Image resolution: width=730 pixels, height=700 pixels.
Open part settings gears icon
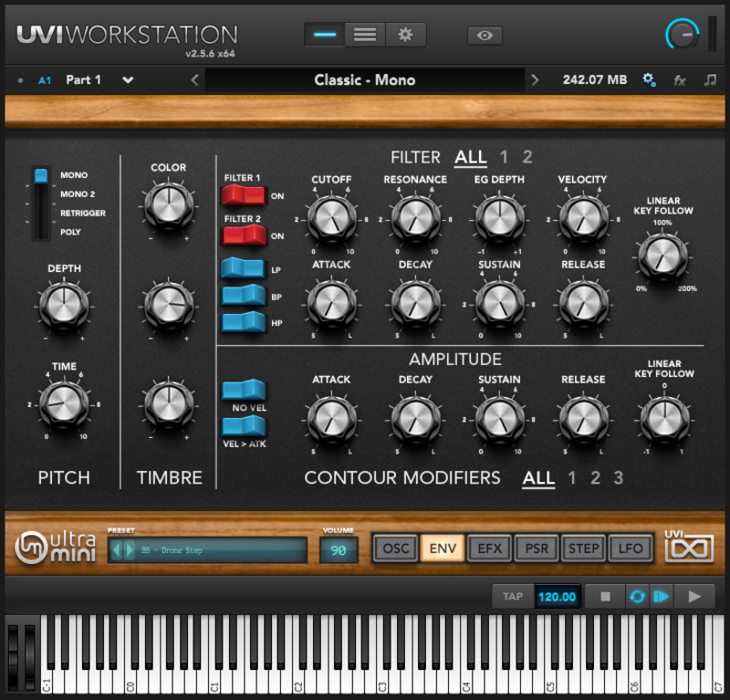coord(649,80)
